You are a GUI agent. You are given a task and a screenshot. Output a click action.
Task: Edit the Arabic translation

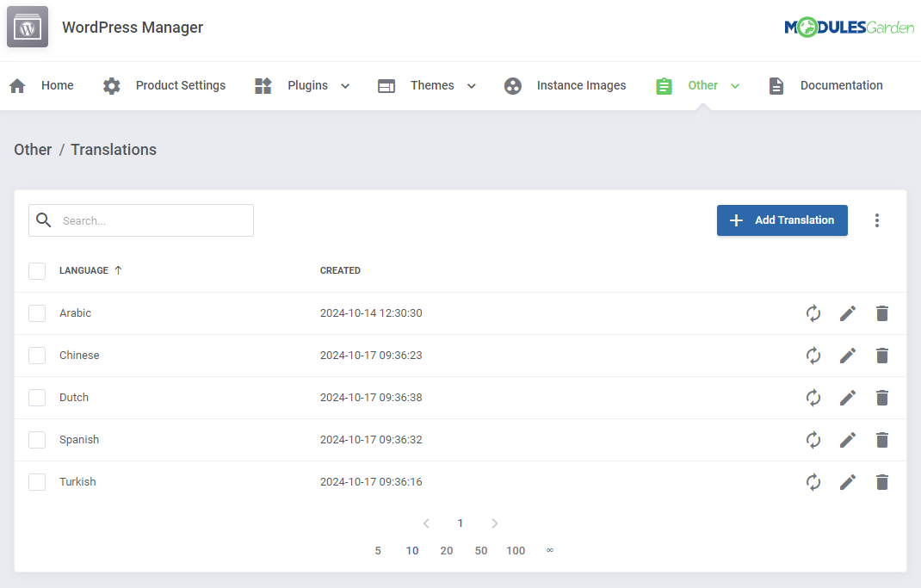pos(848,313)
